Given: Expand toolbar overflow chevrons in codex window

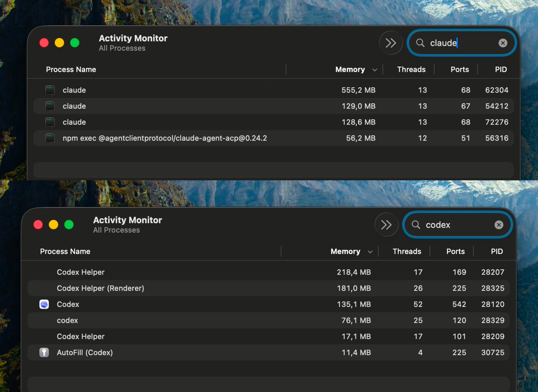Looking at the screenshot, I should tap(386, 225).
